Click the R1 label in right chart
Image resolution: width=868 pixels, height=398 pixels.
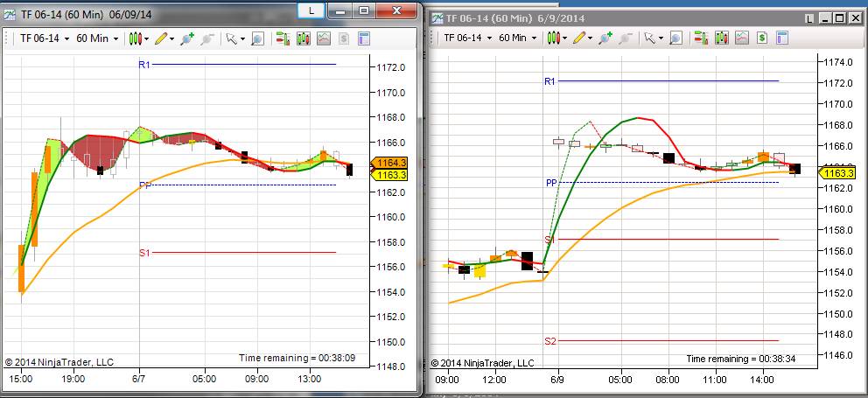pos(549,81)
